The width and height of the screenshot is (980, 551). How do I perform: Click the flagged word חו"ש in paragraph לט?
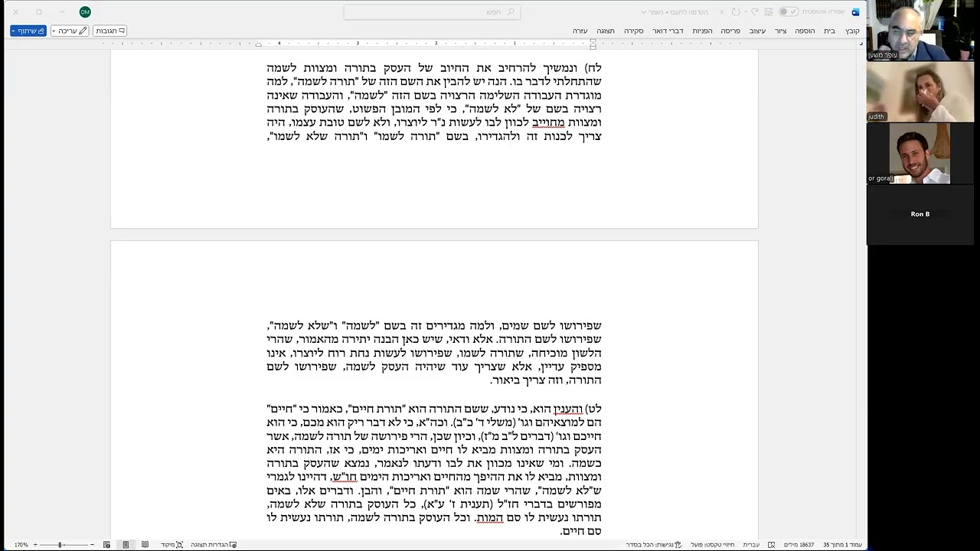345,477
